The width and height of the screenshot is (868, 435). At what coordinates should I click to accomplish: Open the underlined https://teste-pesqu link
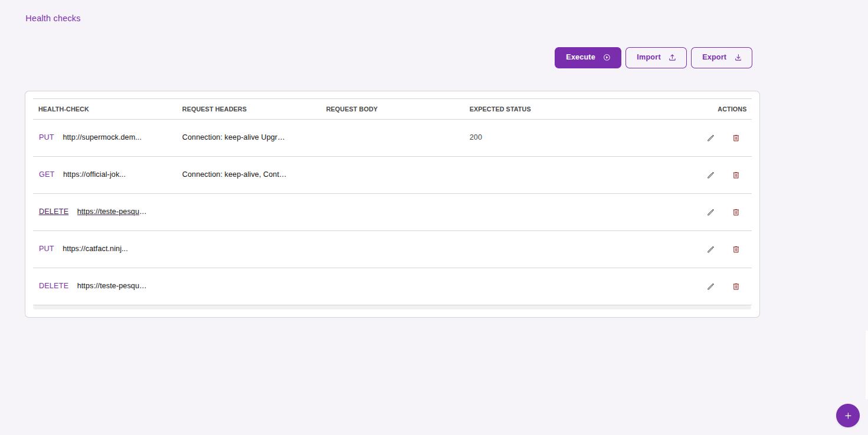(112, 212)
